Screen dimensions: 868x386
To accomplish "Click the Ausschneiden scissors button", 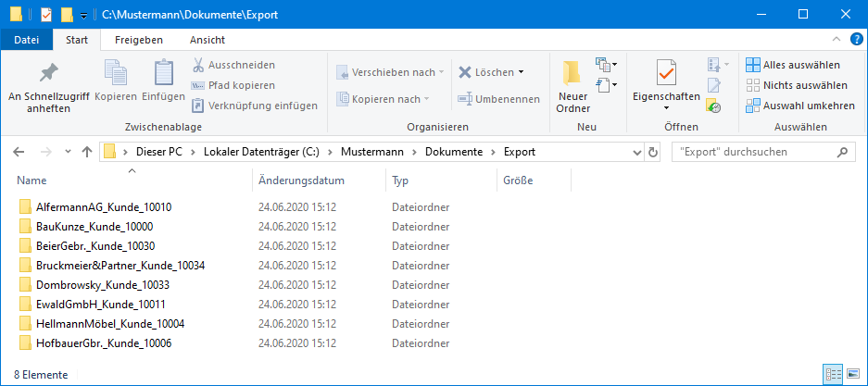I will click(233, 65).
